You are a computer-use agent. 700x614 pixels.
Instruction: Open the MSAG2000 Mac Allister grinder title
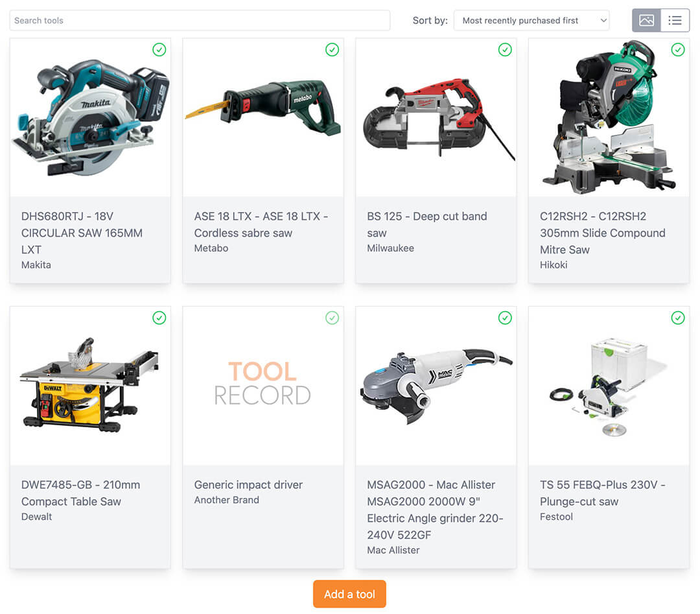point(435,510)
